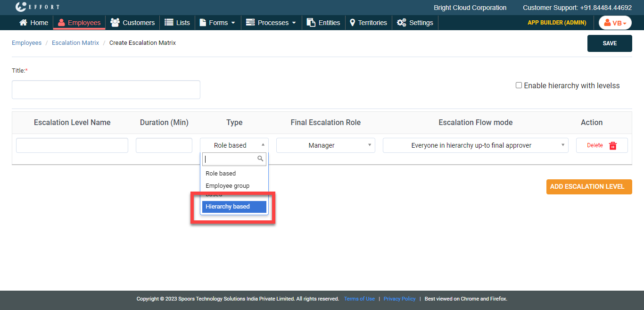Click the red trash delete icon
Viewport: 644px width, 310px height.
[613, 146]
